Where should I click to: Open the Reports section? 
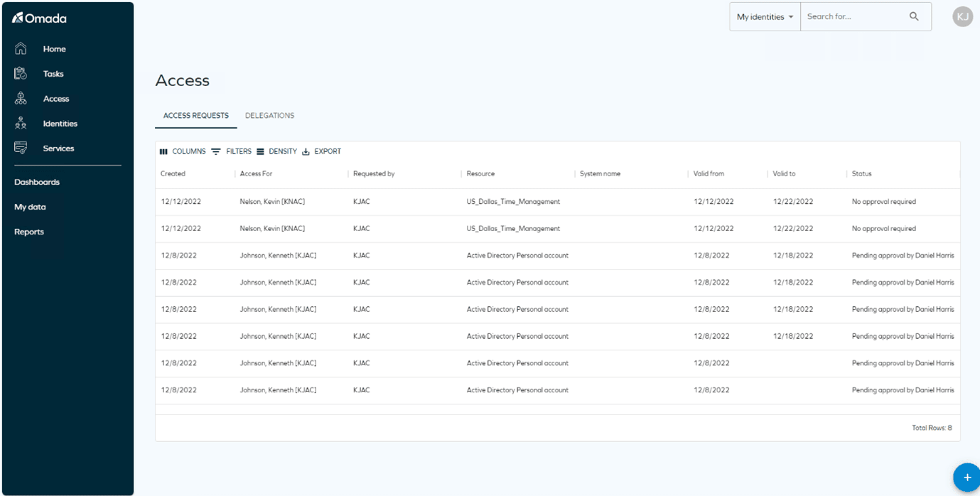tap(28, 232)
